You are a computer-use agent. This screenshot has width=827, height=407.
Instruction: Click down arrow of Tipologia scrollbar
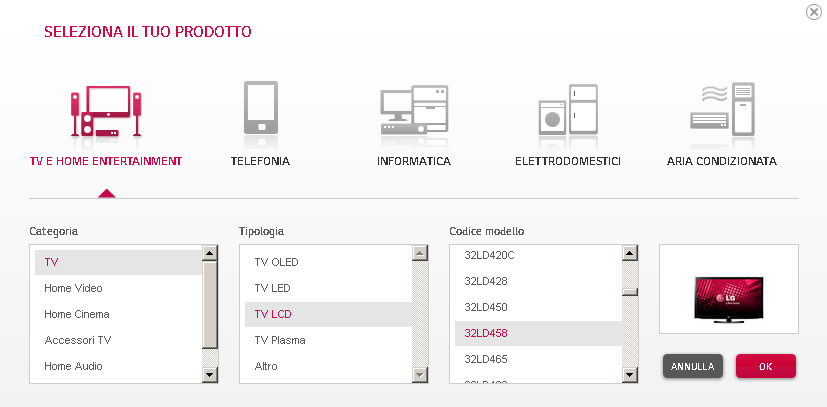[x=420, y=375]
